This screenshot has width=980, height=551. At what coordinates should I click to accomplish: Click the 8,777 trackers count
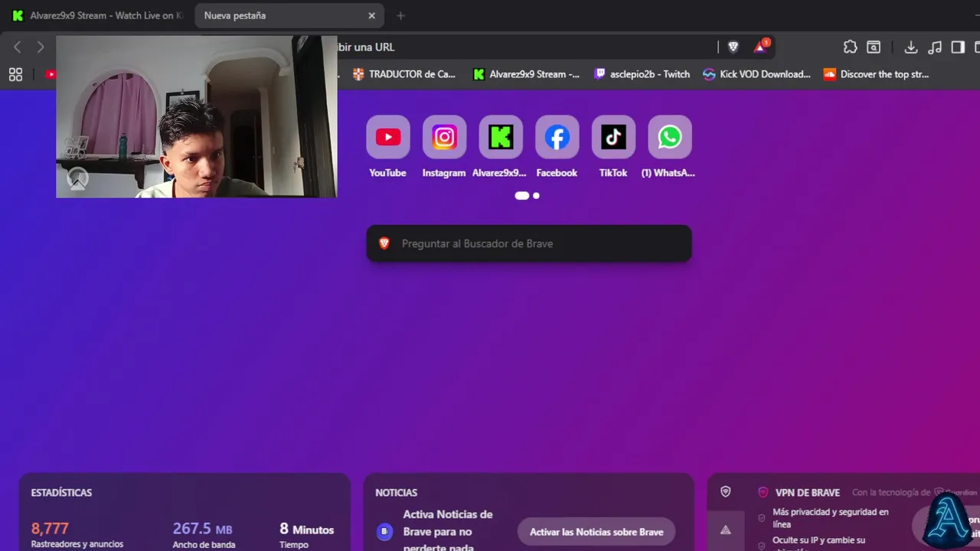[x=50, y=529]
